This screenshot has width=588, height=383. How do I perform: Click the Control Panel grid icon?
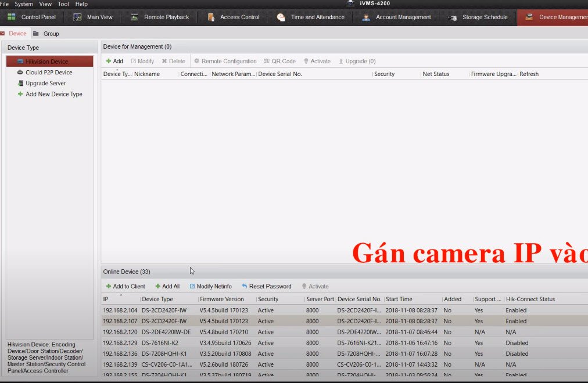pos(11,17)
